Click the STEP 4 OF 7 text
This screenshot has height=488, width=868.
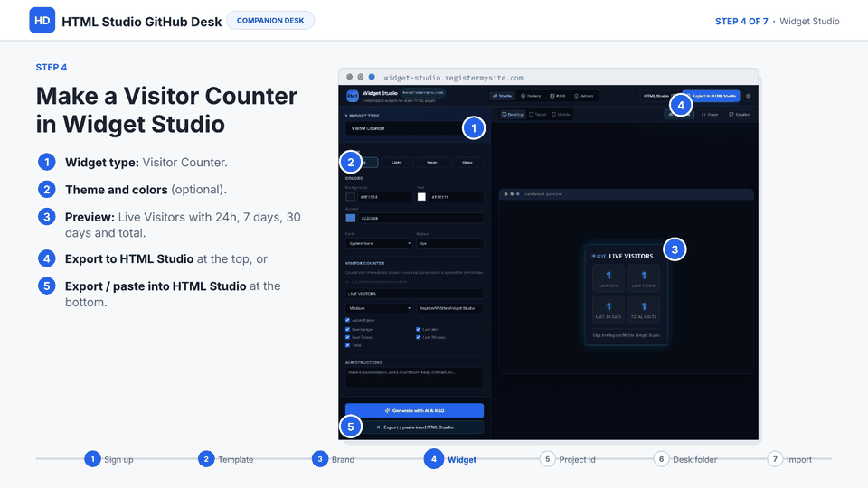[741, 21]
